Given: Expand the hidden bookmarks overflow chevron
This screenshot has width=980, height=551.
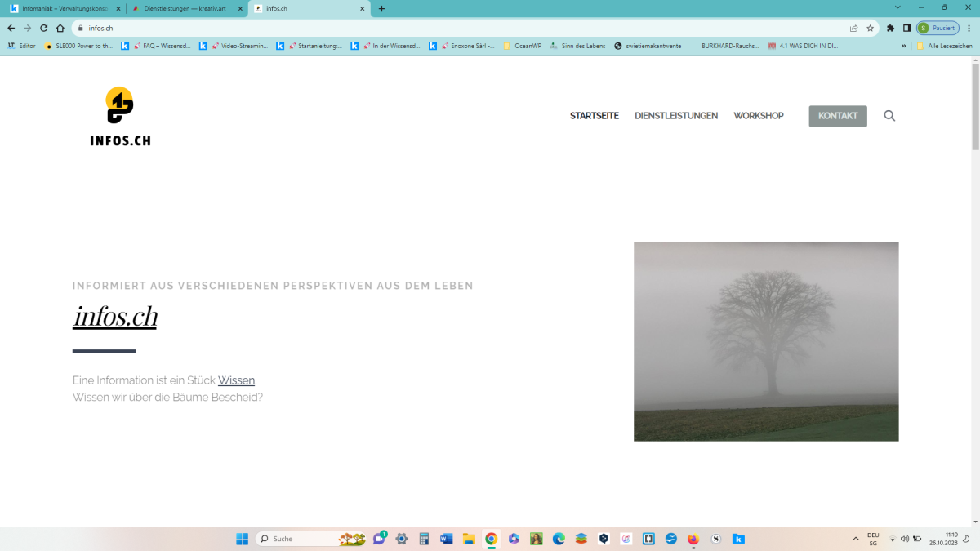Looking at the screenshot, I should click(x=904, y=46).
